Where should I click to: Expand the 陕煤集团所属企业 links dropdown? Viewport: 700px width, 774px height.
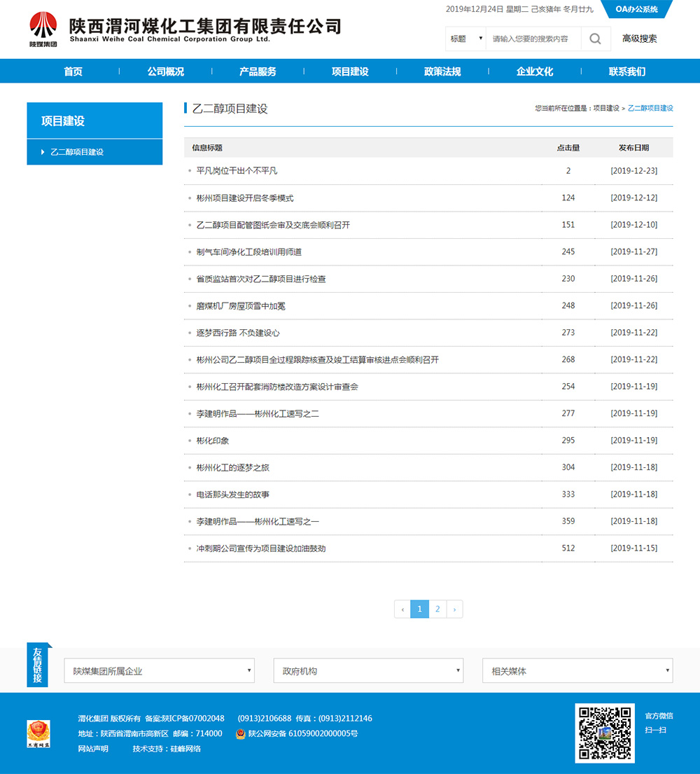(160, 671)
